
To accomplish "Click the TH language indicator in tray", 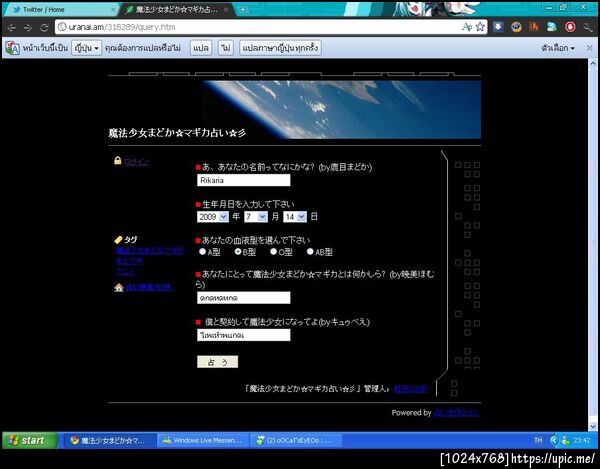I will [x=538, y=440].
